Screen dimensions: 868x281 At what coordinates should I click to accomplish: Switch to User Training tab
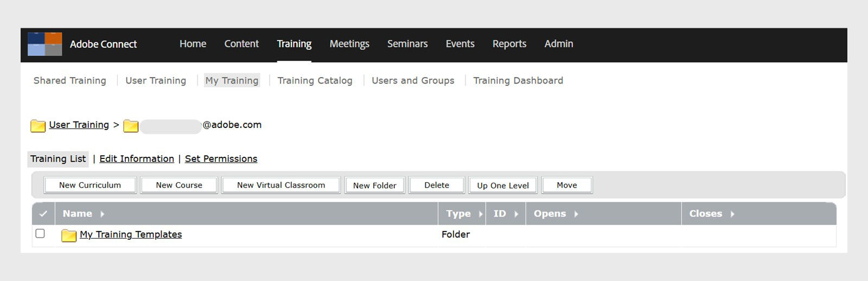[156, 80]
